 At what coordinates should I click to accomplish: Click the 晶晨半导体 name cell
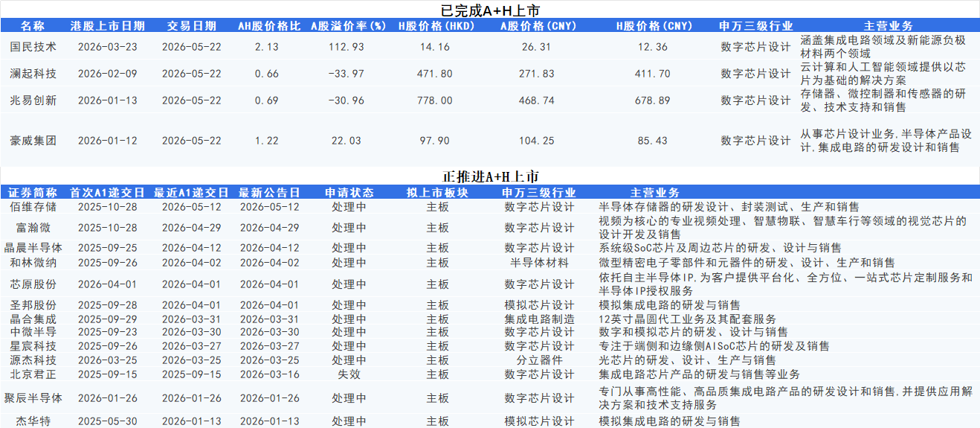click(x=33, y=248)
